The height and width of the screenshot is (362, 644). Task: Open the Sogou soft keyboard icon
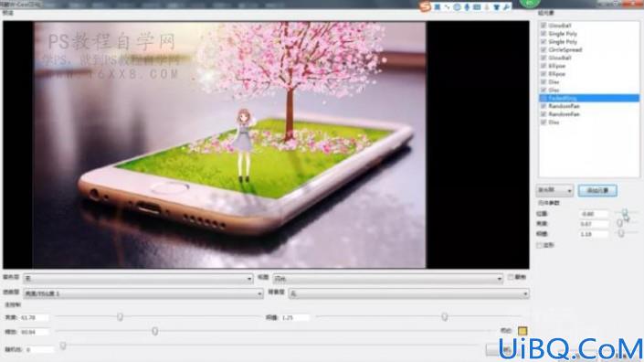point(477,7)
